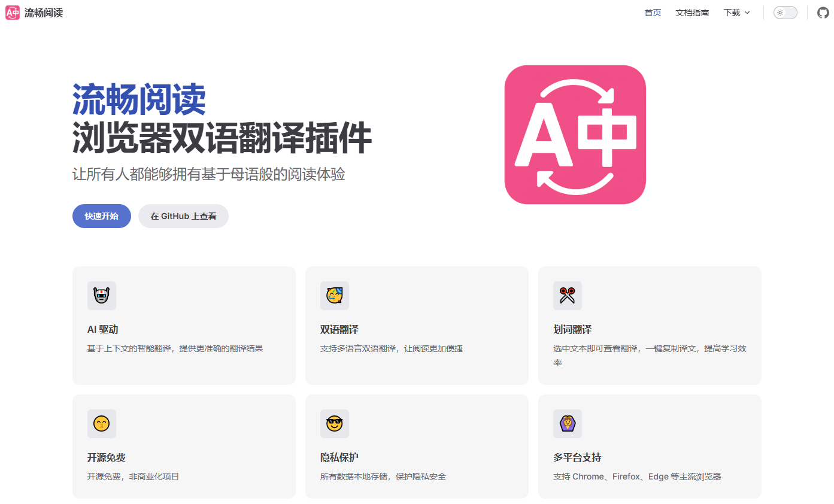Click the icon on 多平台支持 card
Image resolution: width=834 pixels, height=504 pixels.
[567, 424]
